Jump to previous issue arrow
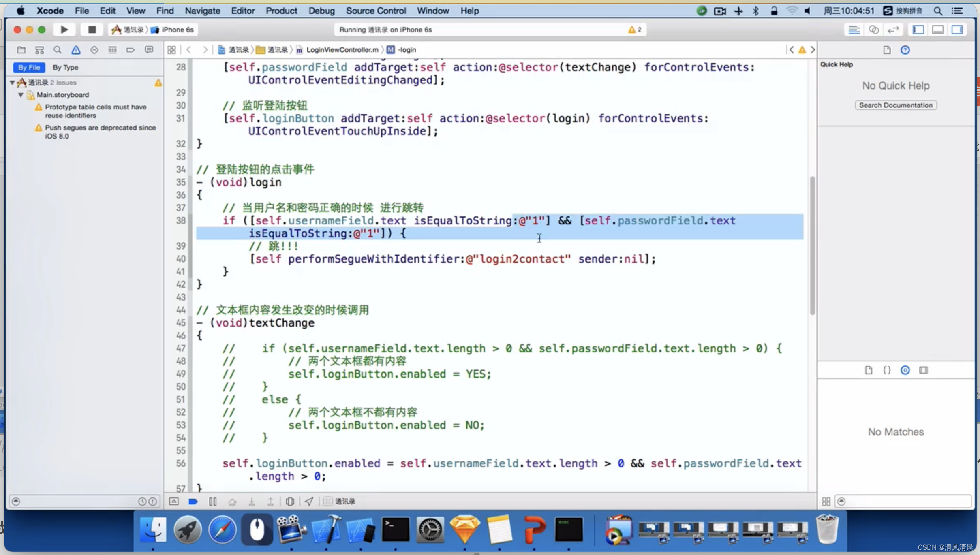The height and width of the screenshot is (555, 980). tap(791, 50)
